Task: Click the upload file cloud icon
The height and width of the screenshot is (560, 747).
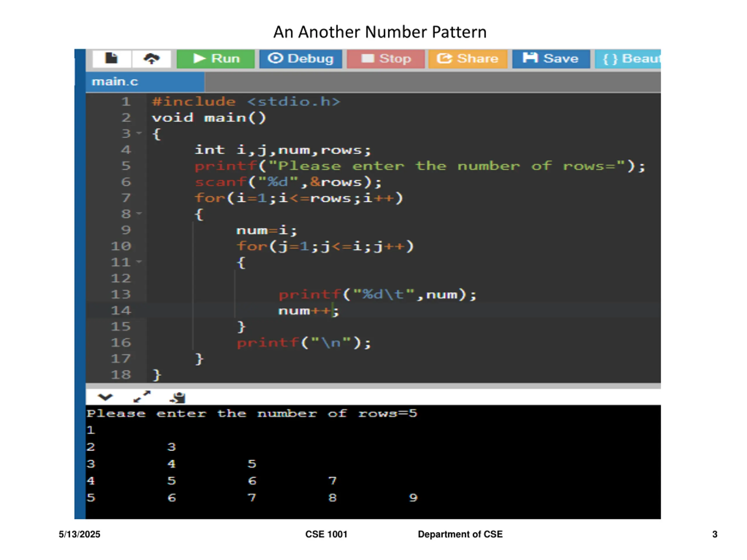Action: tap(151, 59)
